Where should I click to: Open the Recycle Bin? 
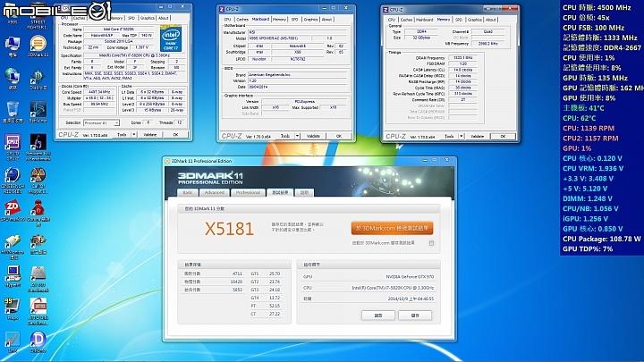click(x=13, y=112)
